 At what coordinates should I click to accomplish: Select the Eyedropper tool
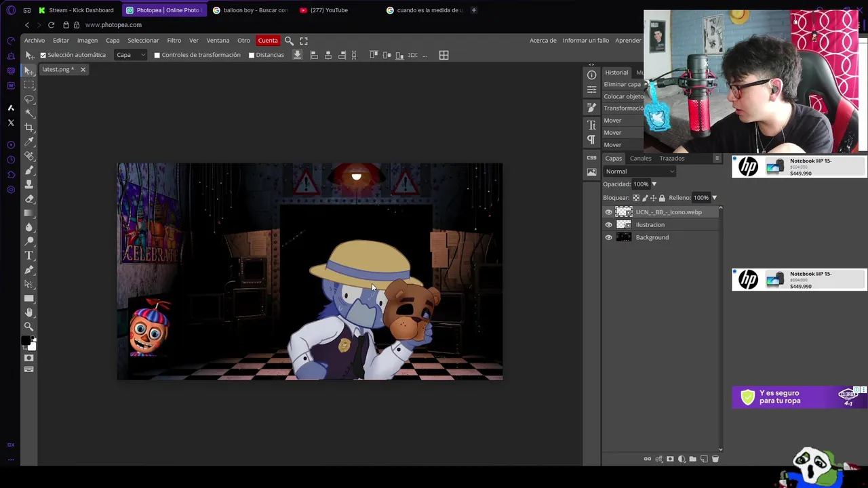29,142
